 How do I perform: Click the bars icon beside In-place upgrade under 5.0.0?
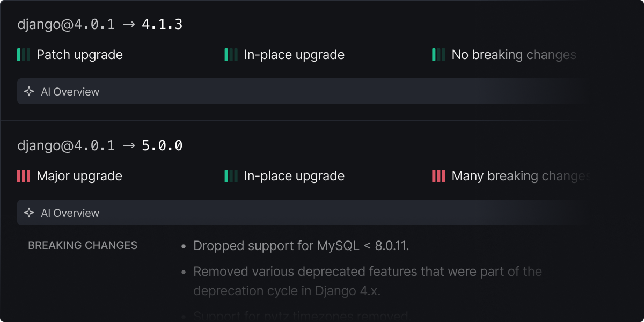(231, 176)
